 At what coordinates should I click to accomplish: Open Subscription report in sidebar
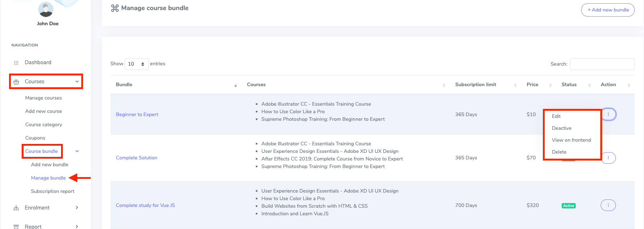click(x=53, y=191)
